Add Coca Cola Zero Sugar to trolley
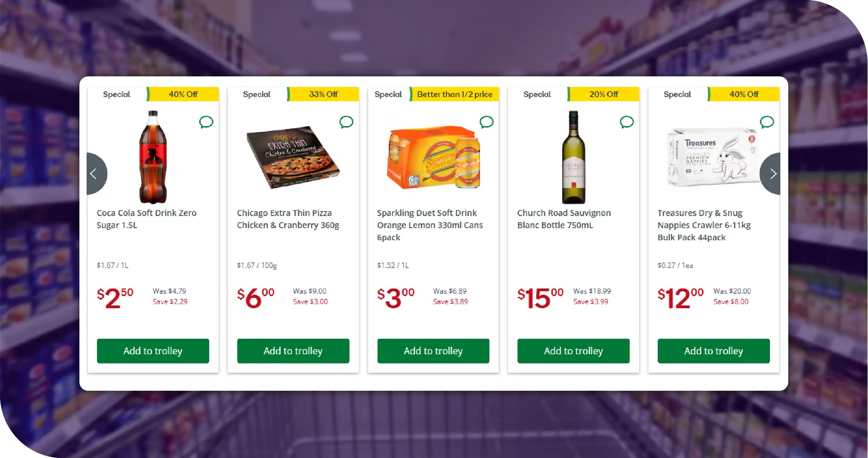This screenshot has height=458, width=868. [153, 351]
